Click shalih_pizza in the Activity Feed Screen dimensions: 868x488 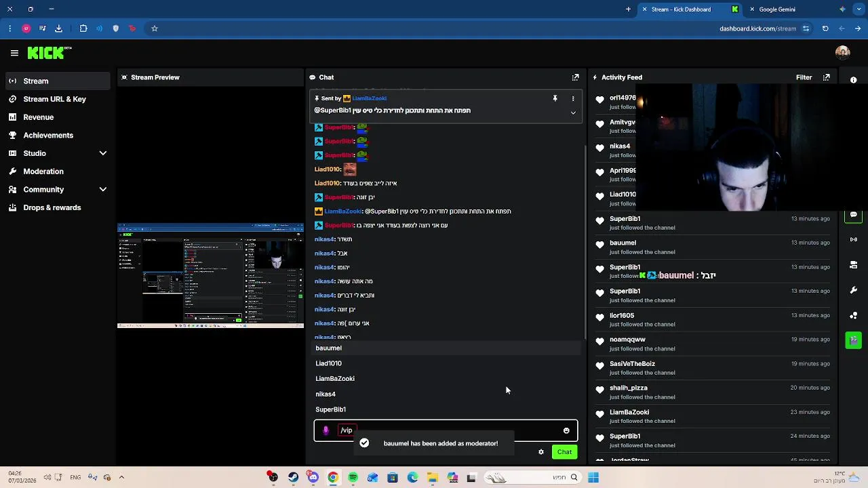click(x=629, y=388)
